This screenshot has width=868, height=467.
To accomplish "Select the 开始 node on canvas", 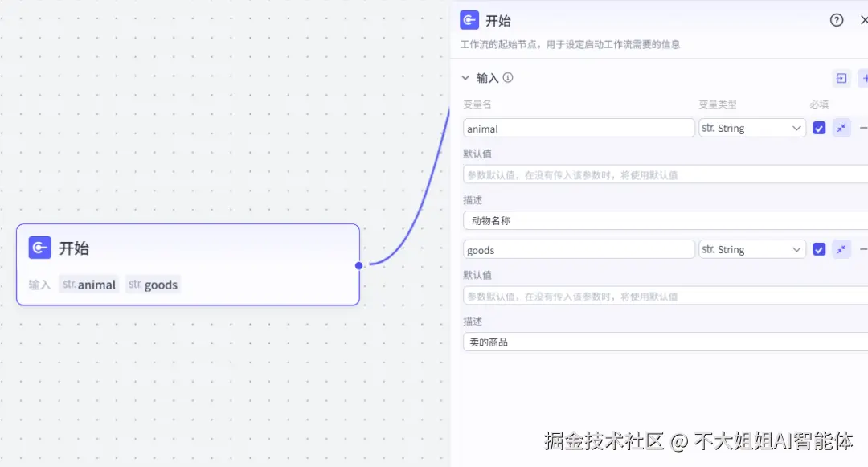I will click(x=188, y=264).
